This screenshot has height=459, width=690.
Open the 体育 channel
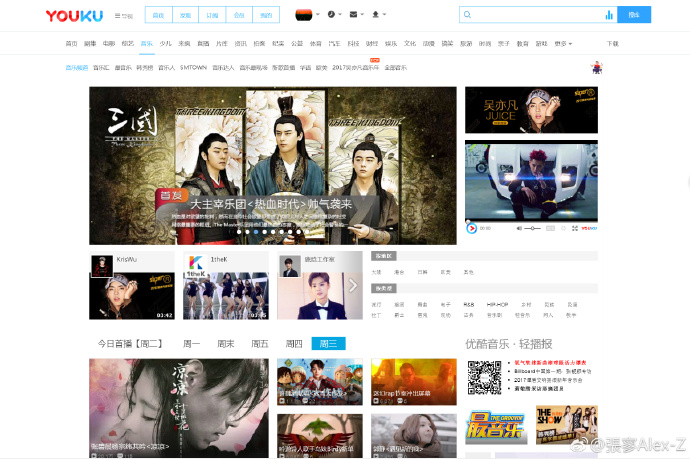click(x=316, y=44)
